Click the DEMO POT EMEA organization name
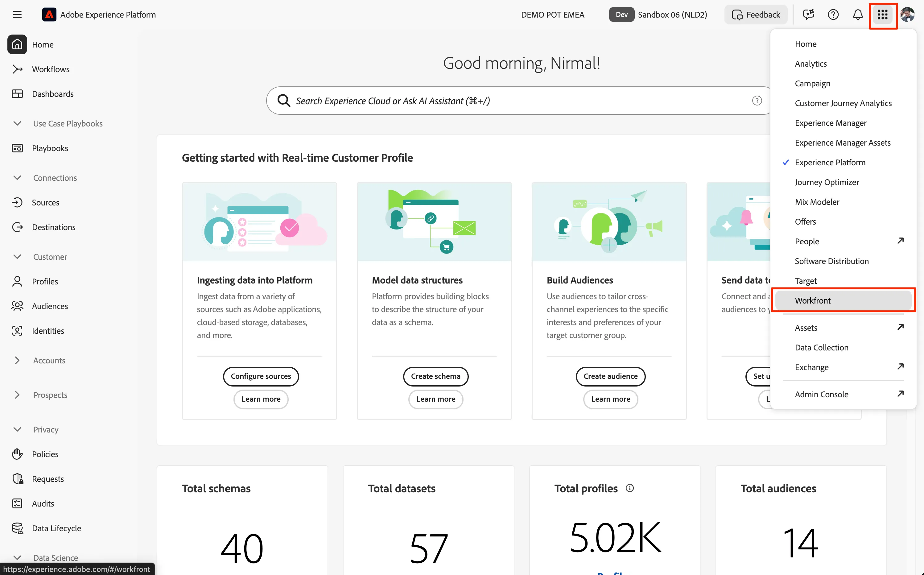 click(x=552, y=14)
